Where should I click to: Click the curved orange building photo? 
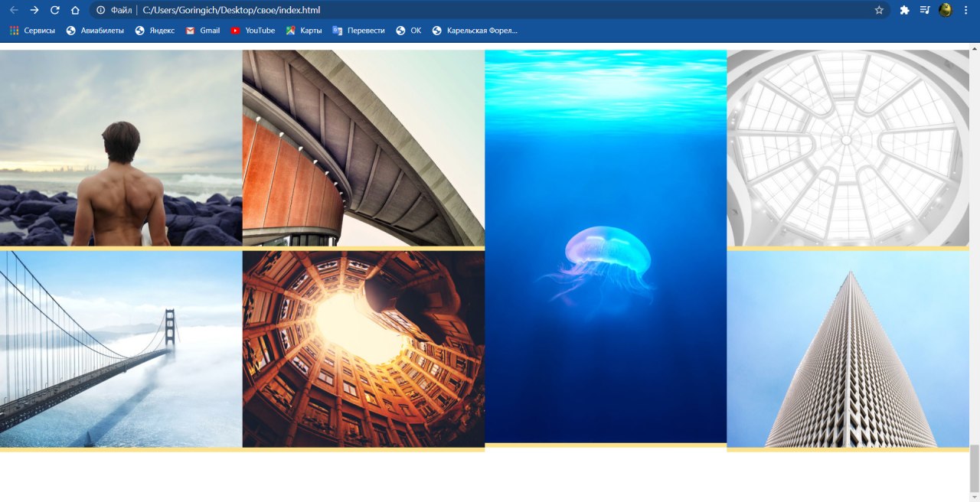pyautogui.click(x=364, y=148)
